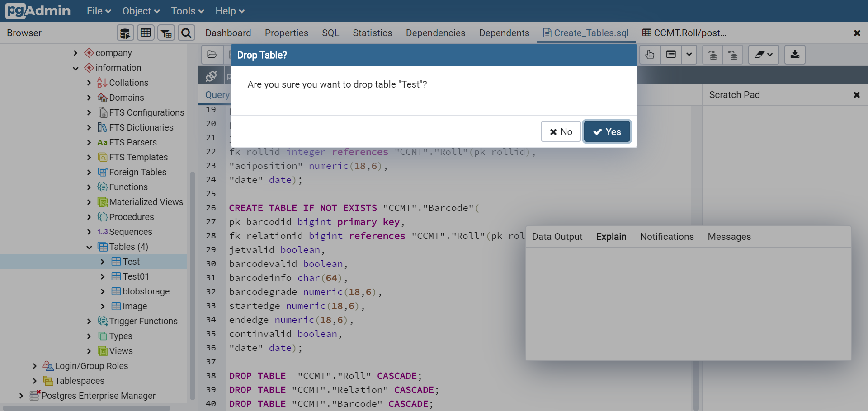Cancel the drop table dialog with No
The height and width of the screenshot is (411, 868).
point(561,131)
